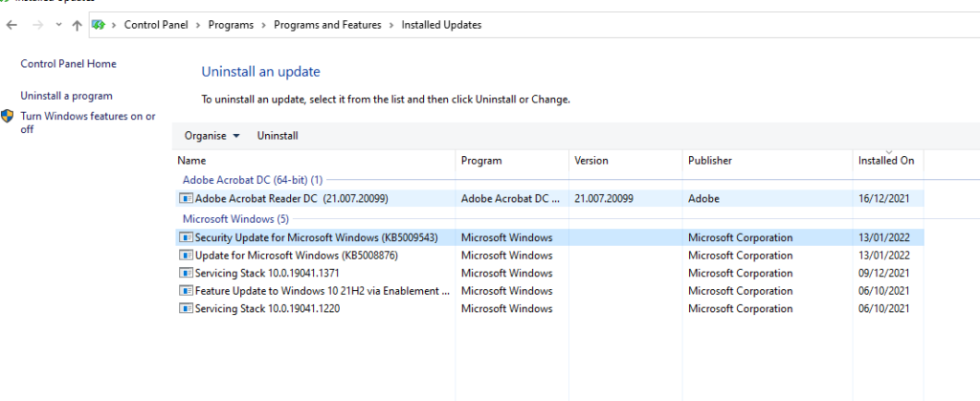
Task: Click the Adobe Acrobat Reader DC update icon
Action: click(186, 199)
